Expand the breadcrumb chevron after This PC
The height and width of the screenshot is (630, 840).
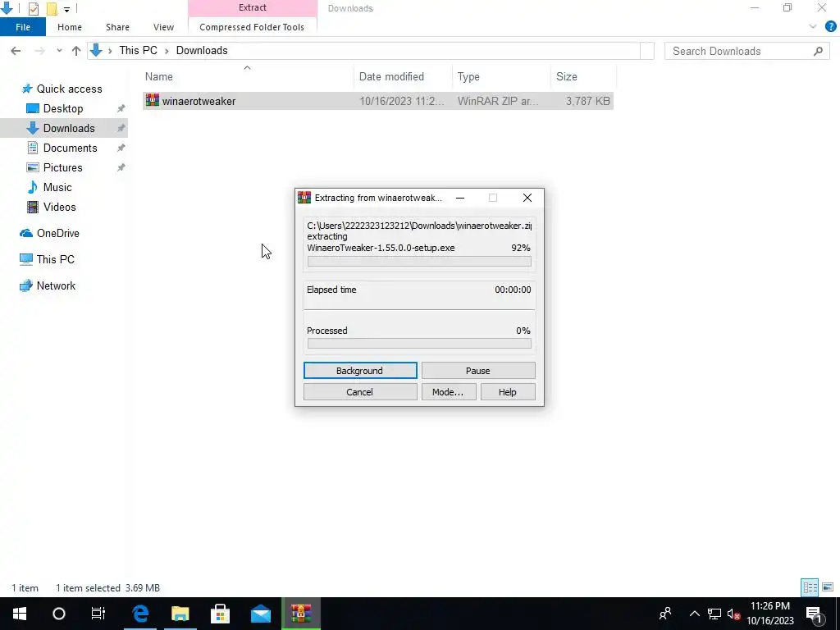[167, 51]
